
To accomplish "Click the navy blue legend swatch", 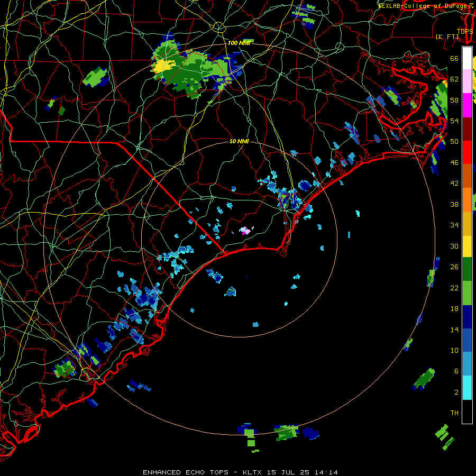I will tap(467, 317).
